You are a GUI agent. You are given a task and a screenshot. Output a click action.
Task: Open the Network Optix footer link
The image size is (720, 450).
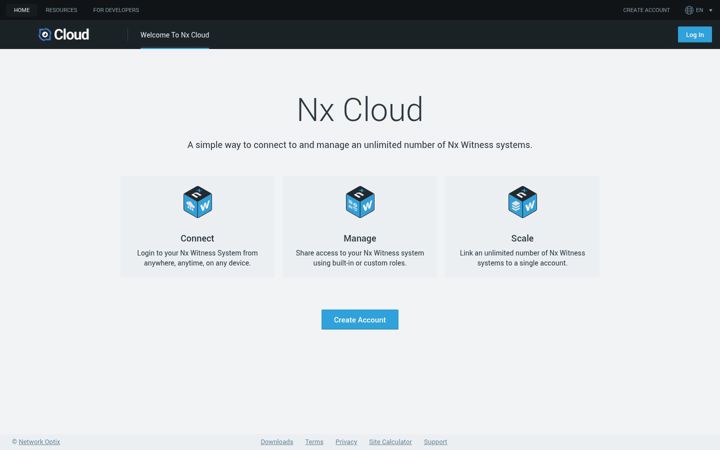(39, 442)
